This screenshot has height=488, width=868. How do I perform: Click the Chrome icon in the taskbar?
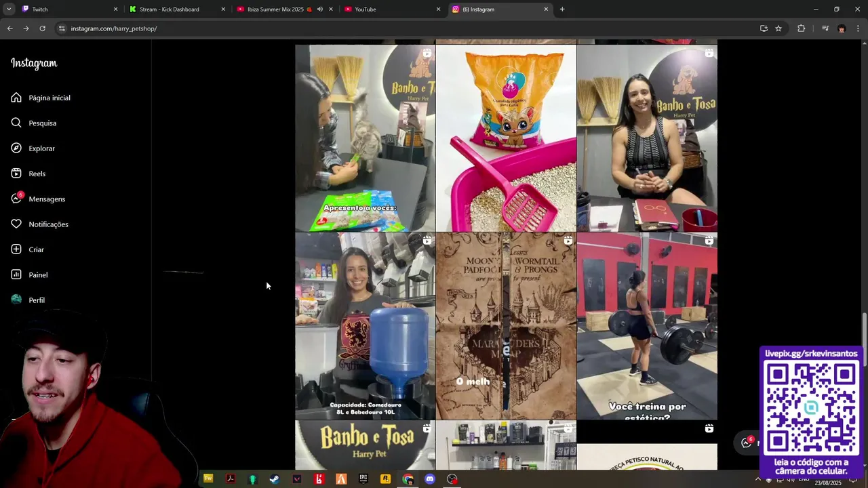click(408, 479)
